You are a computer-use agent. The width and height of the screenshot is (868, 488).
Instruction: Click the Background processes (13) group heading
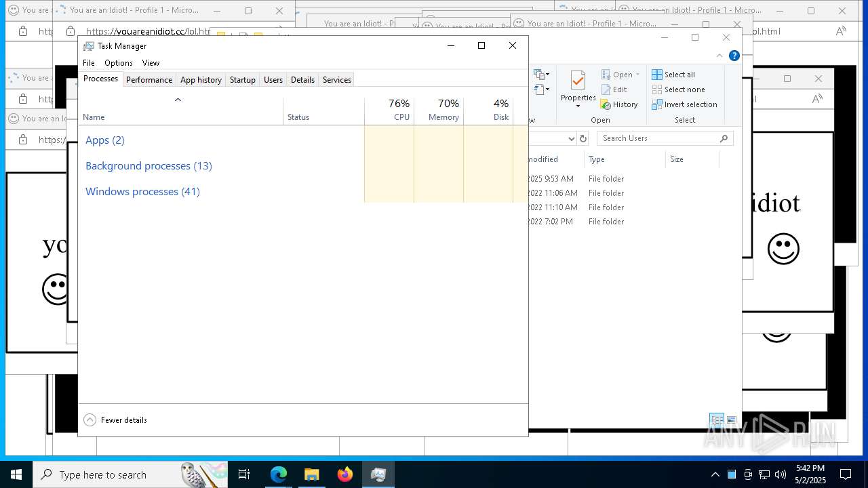pyautogui.click(x=149, y=165)
